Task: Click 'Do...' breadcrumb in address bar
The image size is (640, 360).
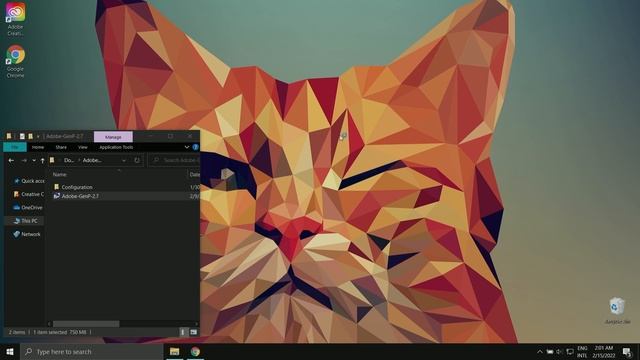Action: [x=69, y=160]
